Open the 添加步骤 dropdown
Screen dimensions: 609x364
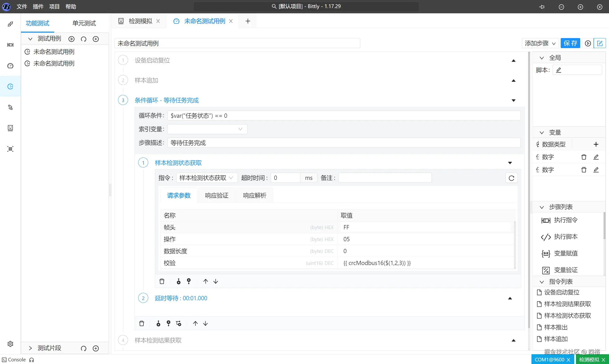(540, 43)
